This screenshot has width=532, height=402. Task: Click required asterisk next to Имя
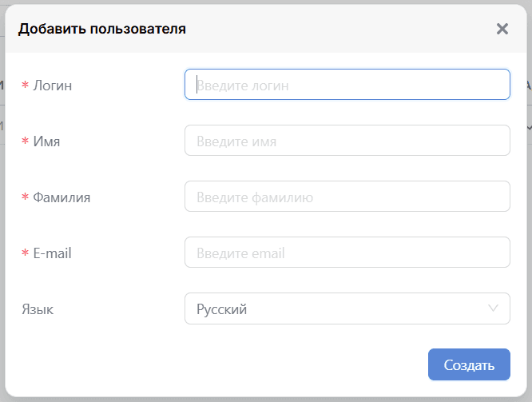tap(25, 141)
